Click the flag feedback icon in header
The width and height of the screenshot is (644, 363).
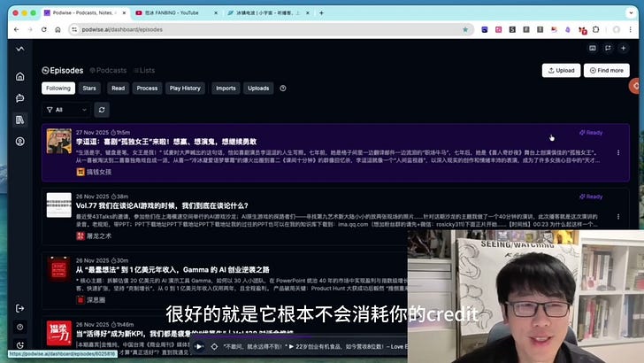pyautogui.click(x=608, y=48)
